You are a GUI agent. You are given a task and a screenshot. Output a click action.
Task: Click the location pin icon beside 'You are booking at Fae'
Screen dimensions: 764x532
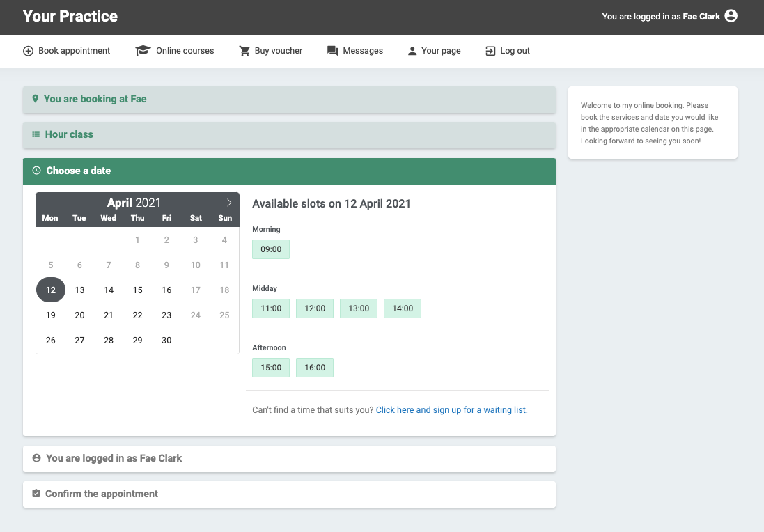tap(35, 99)
